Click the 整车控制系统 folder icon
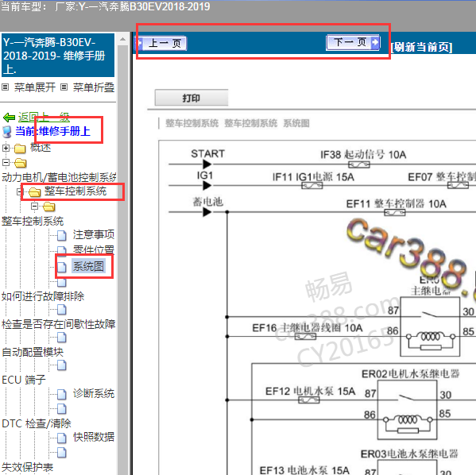 coord(35,191)
